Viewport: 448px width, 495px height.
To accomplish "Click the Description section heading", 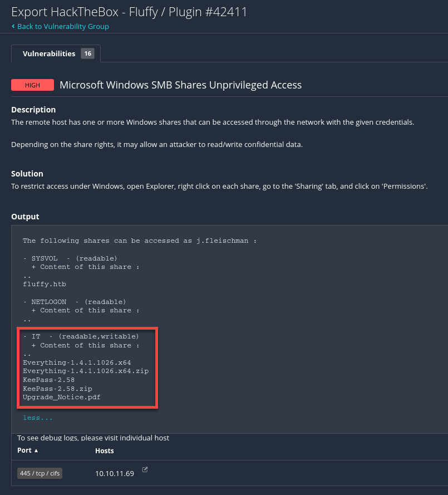I will 34,110.
